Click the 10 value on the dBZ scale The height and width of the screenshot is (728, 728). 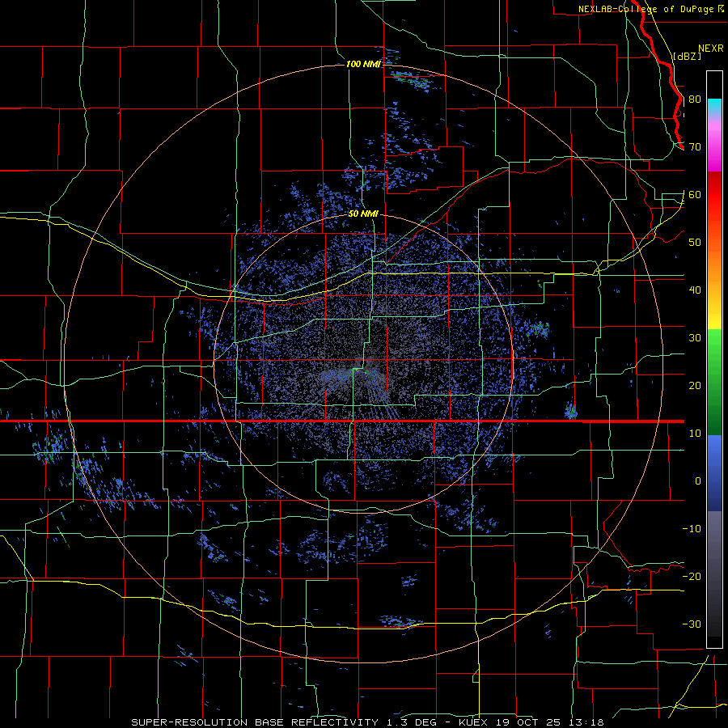[695, 434]
